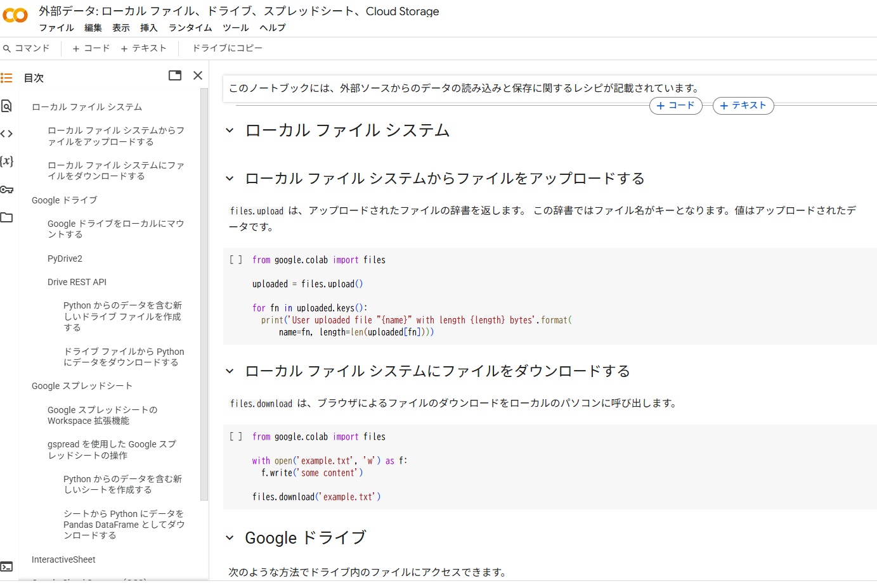
Task: Select the intro text cell about 外部ソース
Action: (549, 88)
